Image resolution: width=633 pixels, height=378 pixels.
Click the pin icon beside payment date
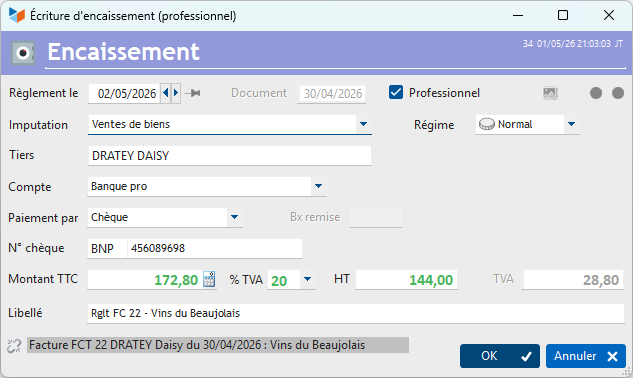193,93
